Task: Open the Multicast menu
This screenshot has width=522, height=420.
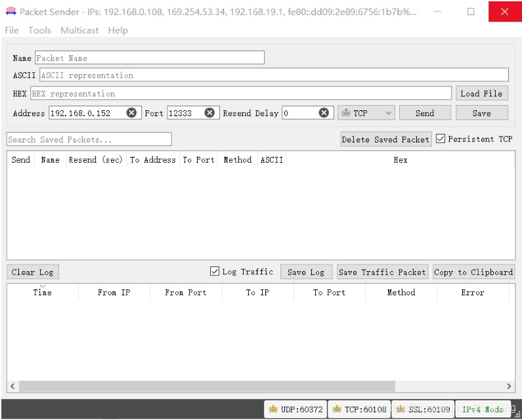Action: coord(79,30)
